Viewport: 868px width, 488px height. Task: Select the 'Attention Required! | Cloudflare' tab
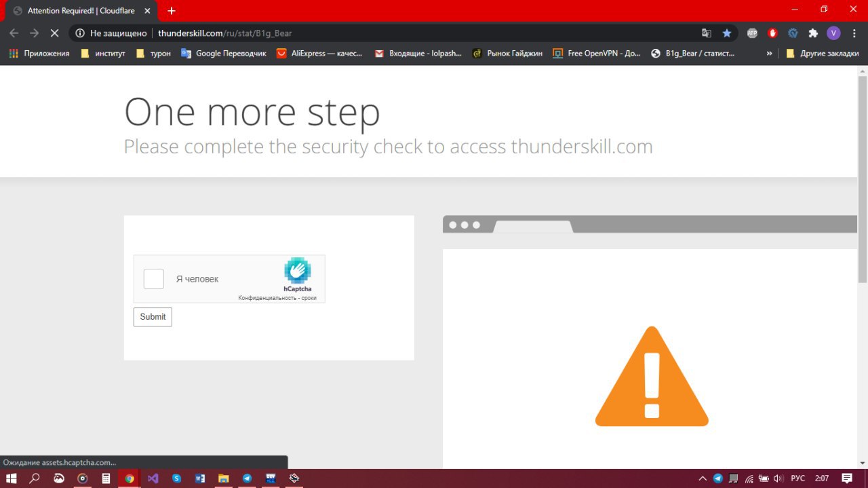(x=81, y=11)
